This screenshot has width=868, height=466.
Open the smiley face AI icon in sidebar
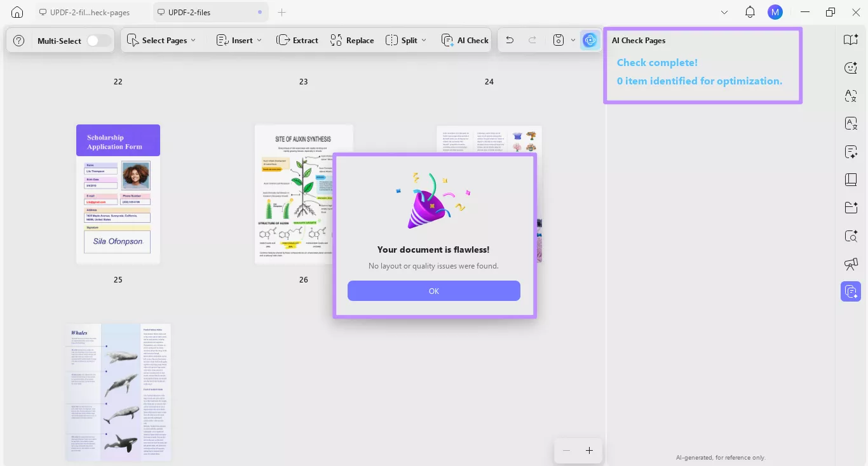(x=851, y=68)
